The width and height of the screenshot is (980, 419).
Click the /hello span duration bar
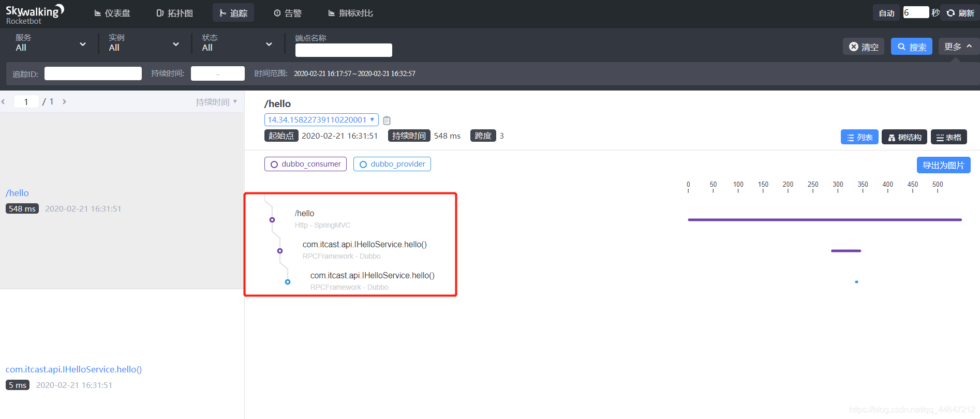pyautogui.click(x=825, y=220)
